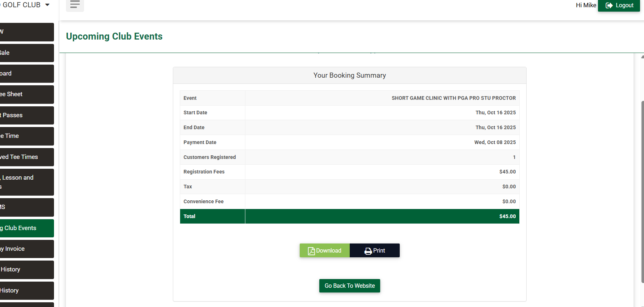
Task: Click the Logout button label
Action: tap(624, 5)
